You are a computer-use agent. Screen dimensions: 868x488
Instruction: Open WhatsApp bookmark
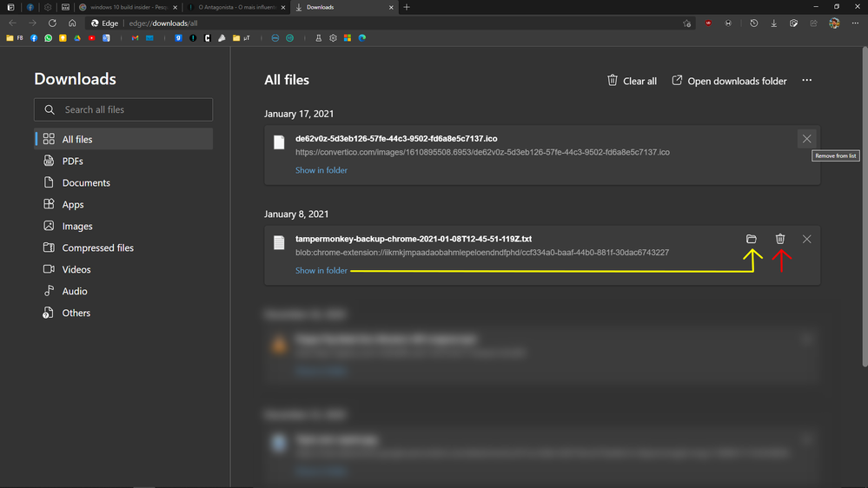[48, 38]
